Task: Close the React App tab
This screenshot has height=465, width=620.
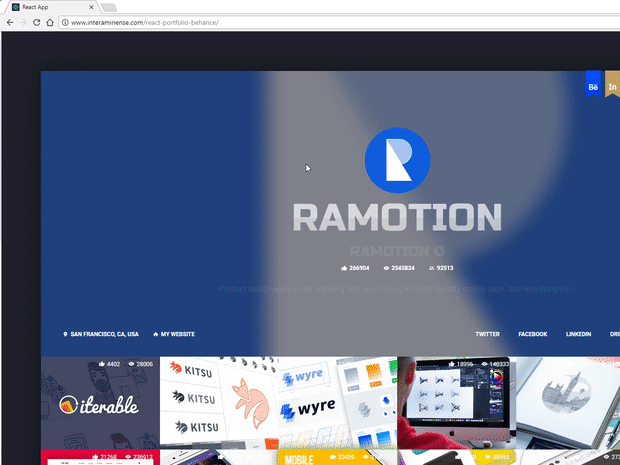Action: pos(91,7)
